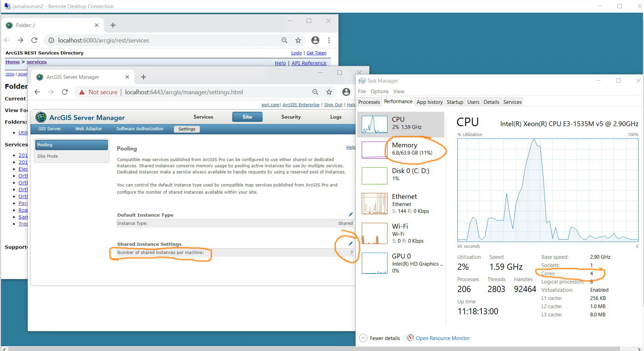This screenshot has height=351, width=644.
Task: Select Disk 0 (C: D:) performance item
Action: 401,175
